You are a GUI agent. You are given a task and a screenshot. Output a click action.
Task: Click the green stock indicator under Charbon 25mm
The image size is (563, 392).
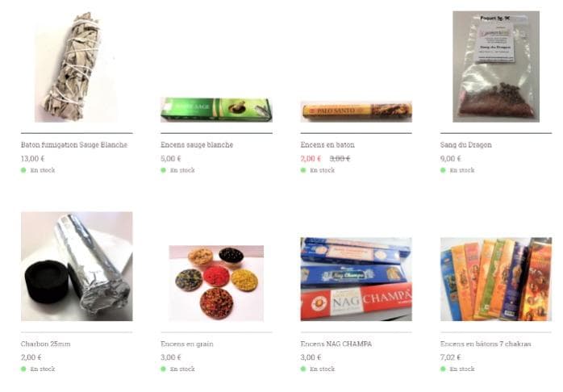coord(23,369)
